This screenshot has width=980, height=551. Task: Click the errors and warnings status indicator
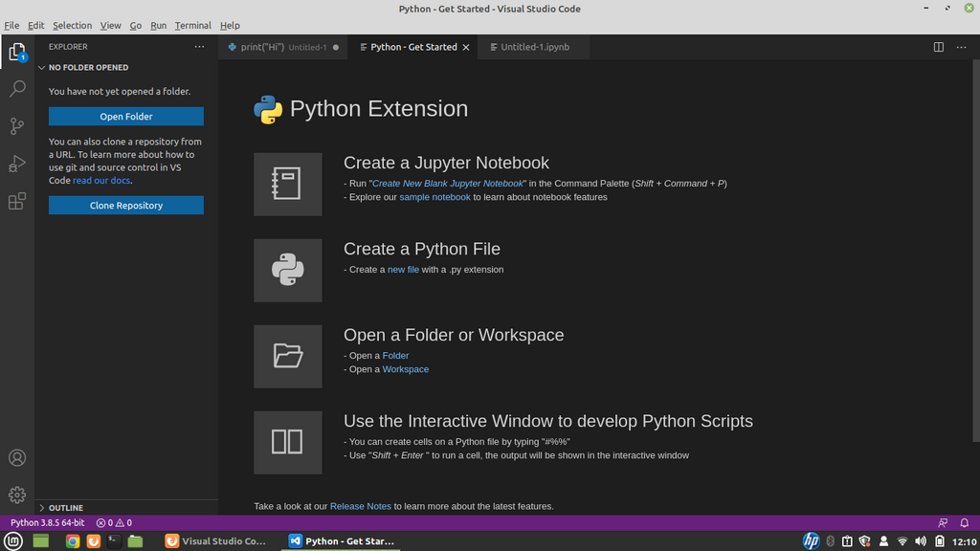[x=112, y=522]
